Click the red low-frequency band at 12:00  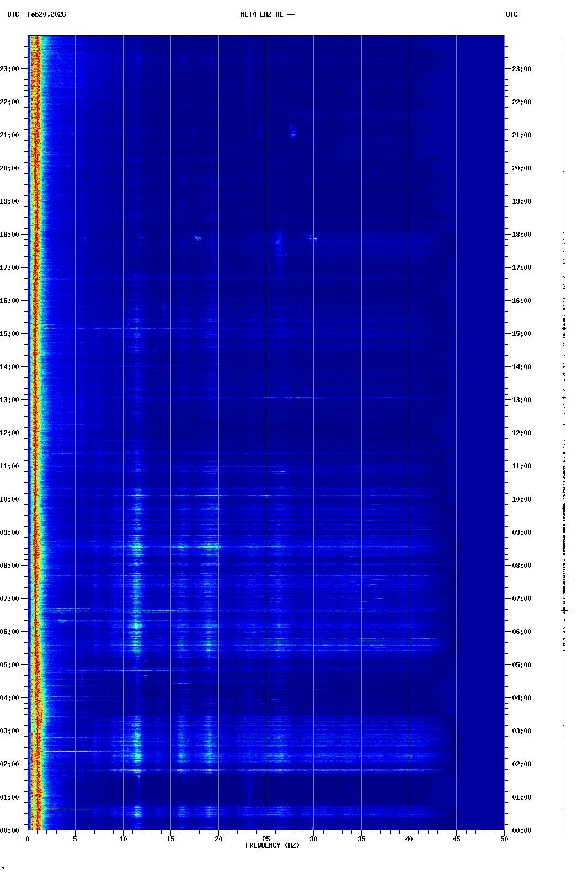tap(35, 433)
